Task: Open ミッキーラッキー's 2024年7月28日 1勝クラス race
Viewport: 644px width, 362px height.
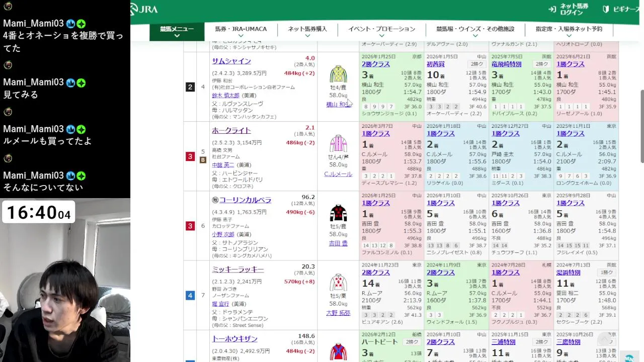Action: coord(506,273)
